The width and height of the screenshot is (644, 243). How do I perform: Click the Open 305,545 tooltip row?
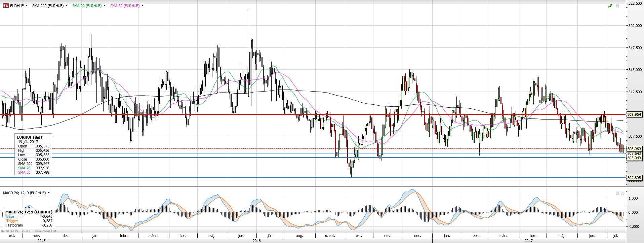34,146
